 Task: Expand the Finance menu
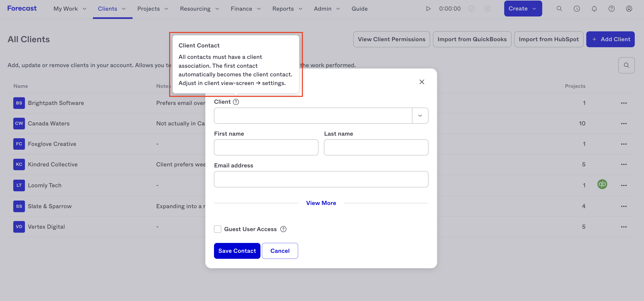pyautogui.click(x=246, y=9)
